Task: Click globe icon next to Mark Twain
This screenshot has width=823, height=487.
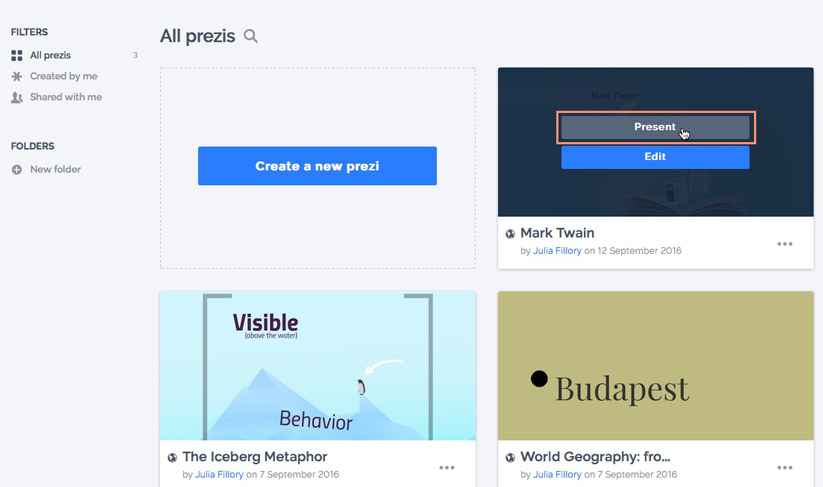Action: (x=510, y=234)
